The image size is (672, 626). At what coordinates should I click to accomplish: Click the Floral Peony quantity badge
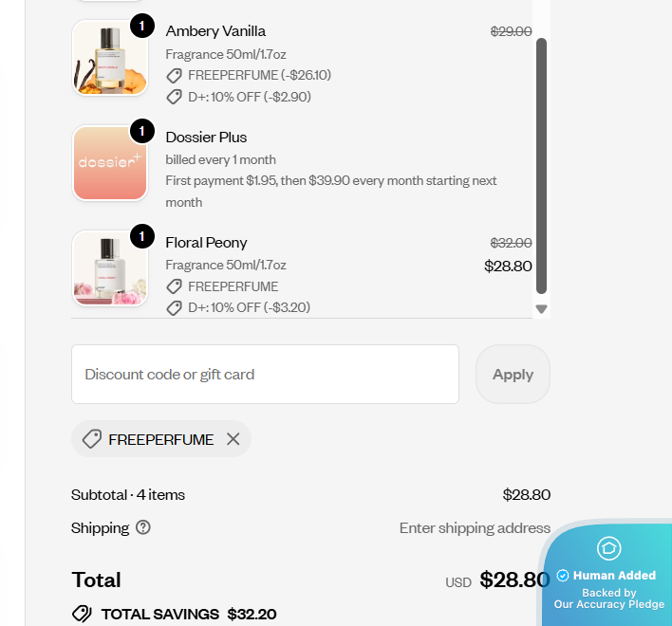point(141,236)
